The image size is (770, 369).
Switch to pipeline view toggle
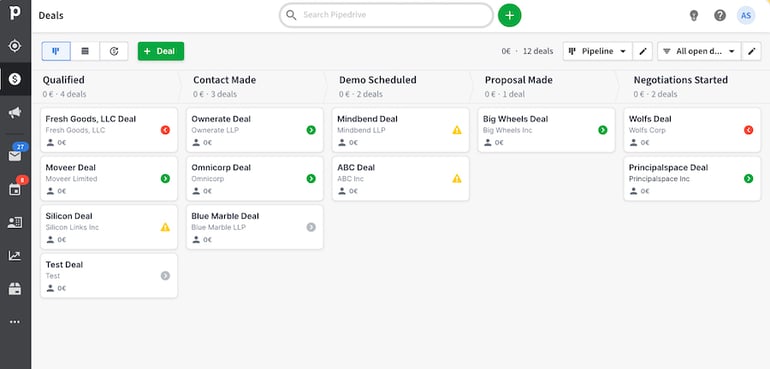click(x=56, y=51)
